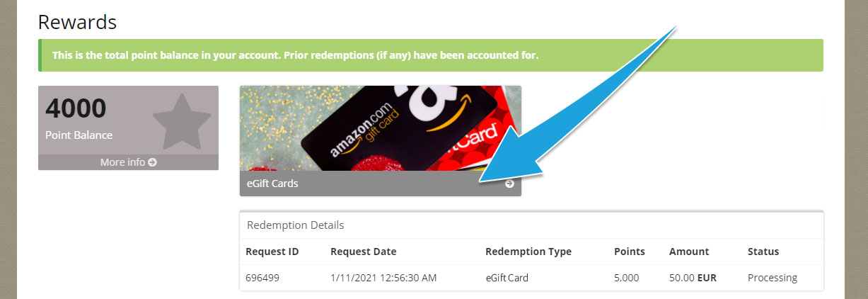Click the Request ID column header

point(272,252)
